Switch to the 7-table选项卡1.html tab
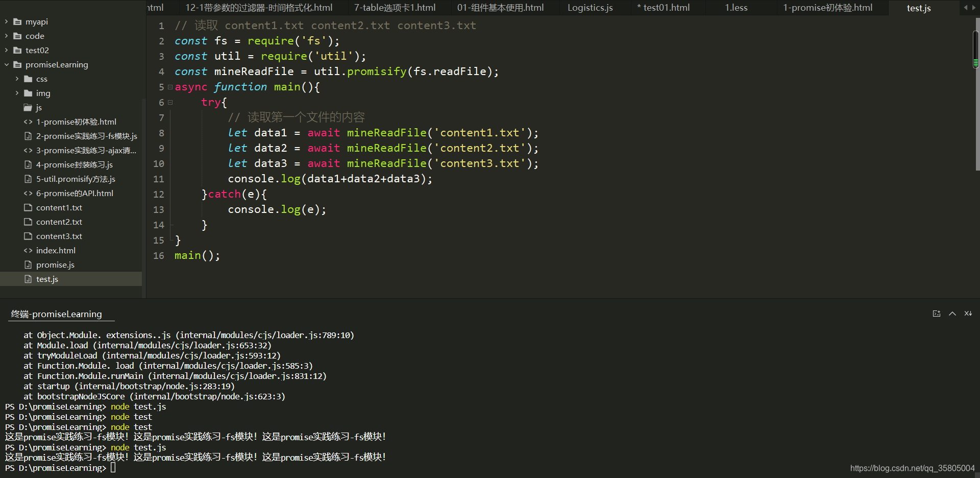 pos(395,8)
